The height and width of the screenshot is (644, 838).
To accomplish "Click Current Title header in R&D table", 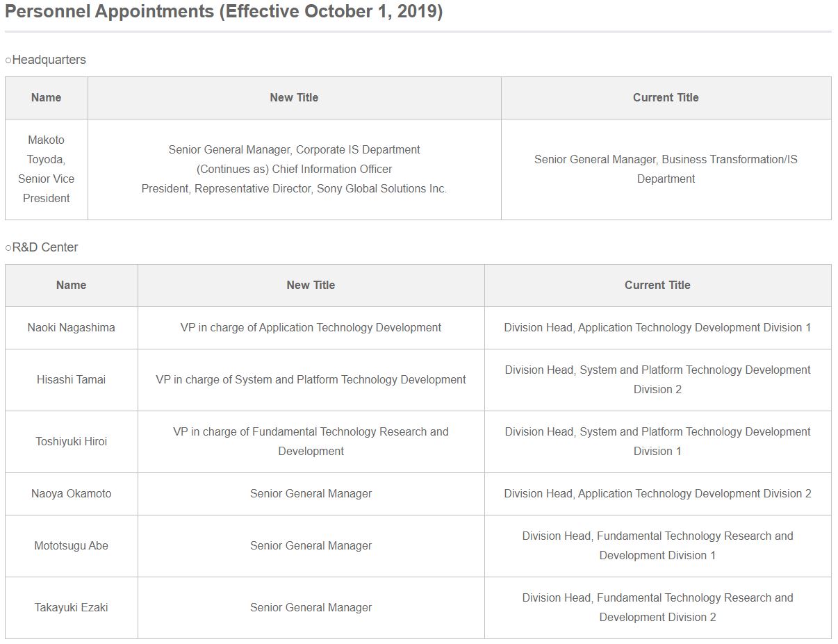I will click(x=657, y=286).
